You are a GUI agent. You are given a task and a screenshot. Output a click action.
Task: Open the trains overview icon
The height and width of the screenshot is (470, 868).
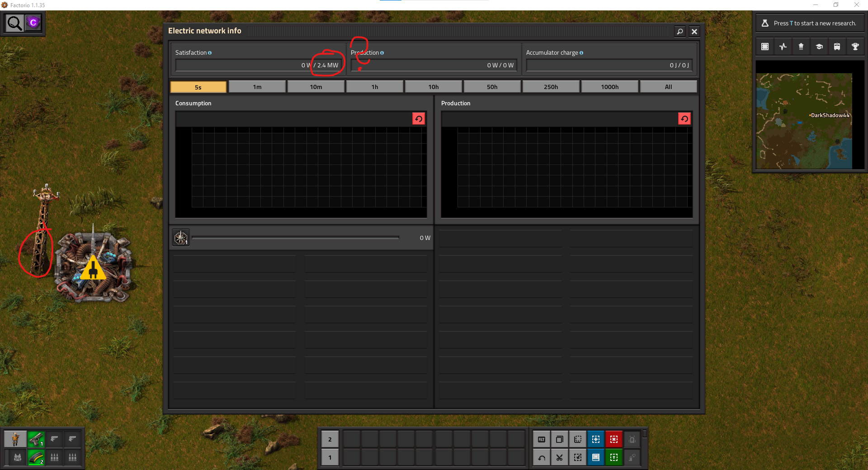(837, 47)
